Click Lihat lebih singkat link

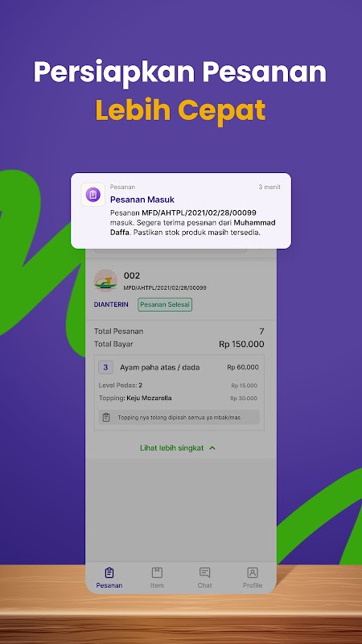point(172,448)
